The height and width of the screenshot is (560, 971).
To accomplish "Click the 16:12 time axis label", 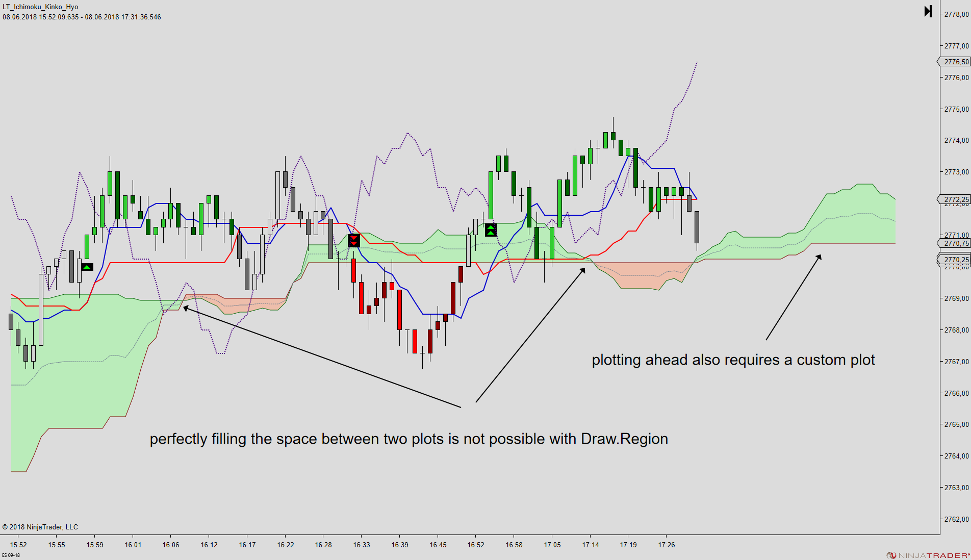I will (209, 545).
